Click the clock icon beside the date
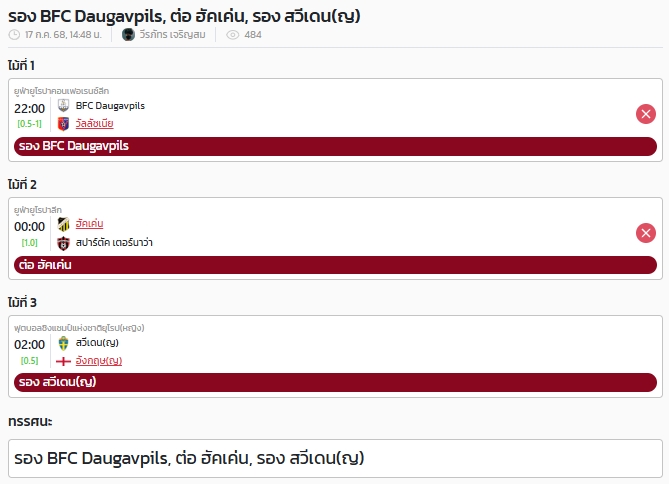Screen dimensions: 669x484 tap(14, 35)
